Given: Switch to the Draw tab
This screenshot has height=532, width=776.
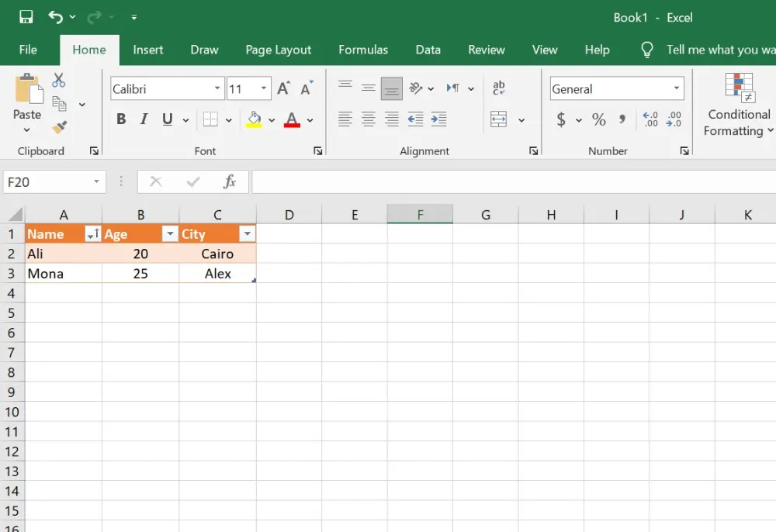Looking at the screenshot, I should [204, 50].
